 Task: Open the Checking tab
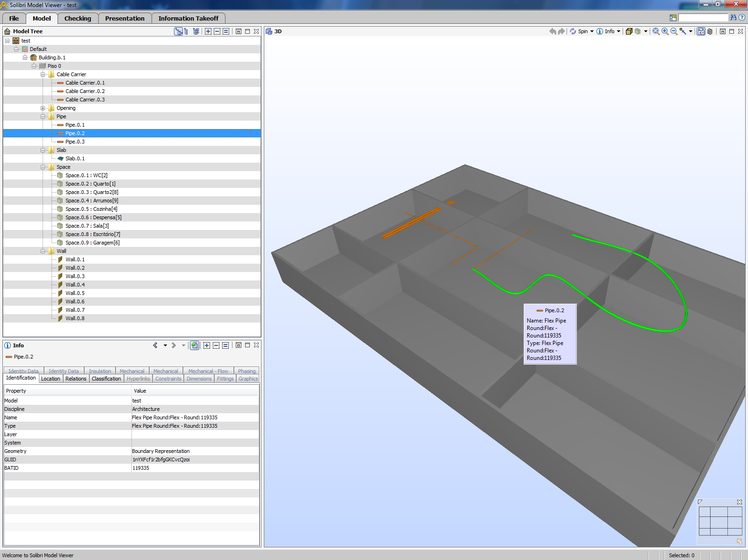point(78,18)
